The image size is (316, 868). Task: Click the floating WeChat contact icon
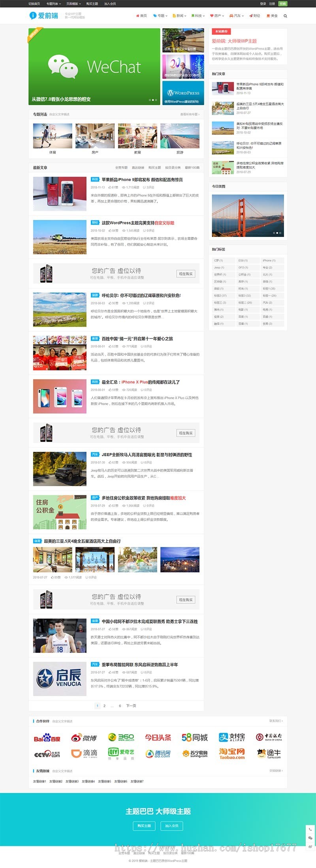coord(310,838)
